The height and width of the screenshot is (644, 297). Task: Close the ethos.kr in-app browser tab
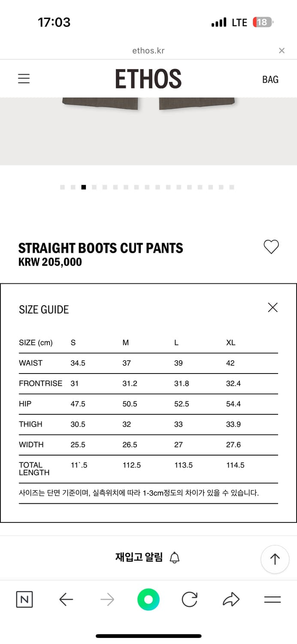coord(282,51)
